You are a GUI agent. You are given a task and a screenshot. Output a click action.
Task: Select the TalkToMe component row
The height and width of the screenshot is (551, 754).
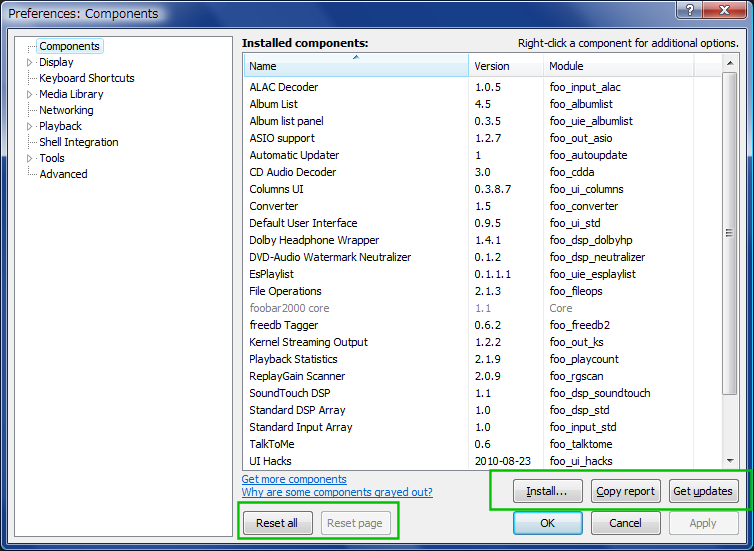click(x=483, y=444)
